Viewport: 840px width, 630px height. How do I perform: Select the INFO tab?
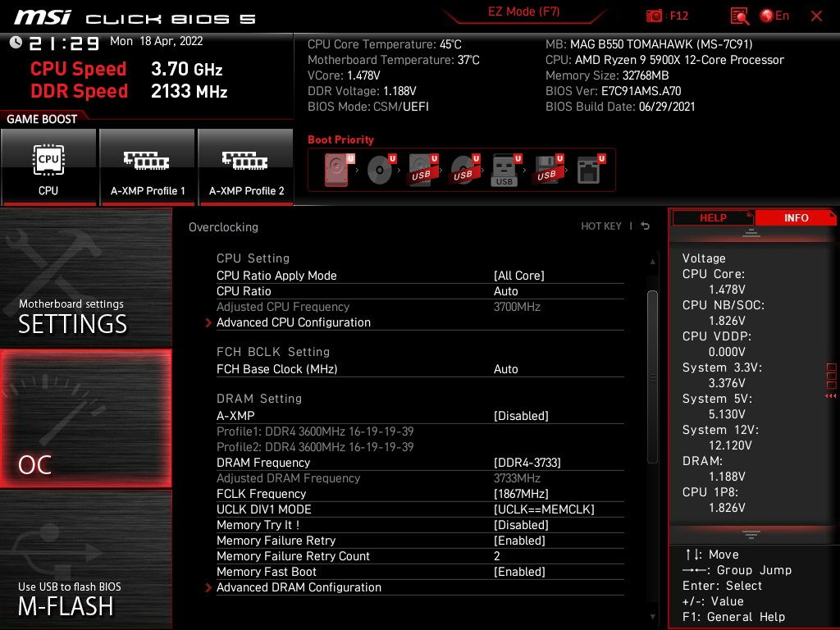tap(796, 217)
